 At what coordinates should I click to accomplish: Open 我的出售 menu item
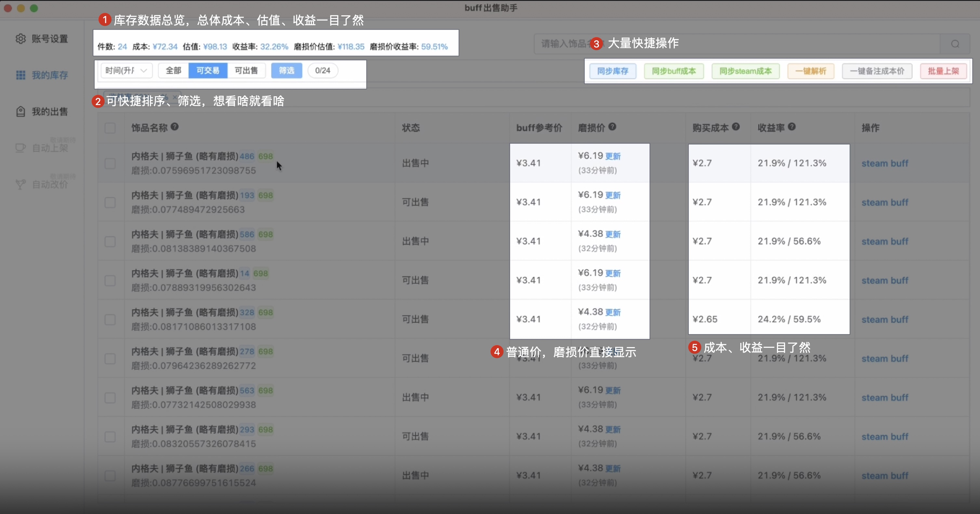[42, 112]
